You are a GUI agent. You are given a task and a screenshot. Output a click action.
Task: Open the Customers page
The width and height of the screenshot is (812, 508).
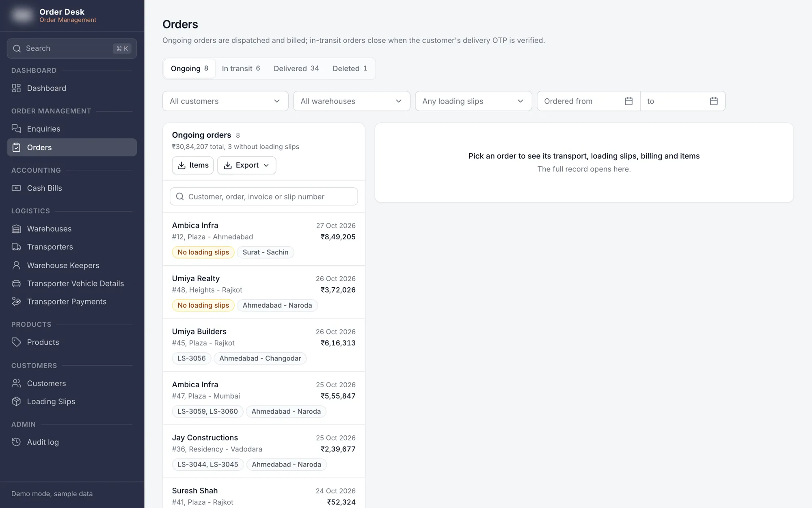point(72,383)
